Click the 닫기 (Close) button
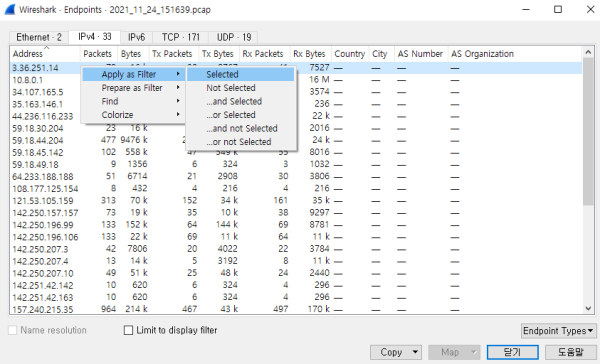Image resolution: width=600 pixels, height=364 pixels. coord(512,352)
